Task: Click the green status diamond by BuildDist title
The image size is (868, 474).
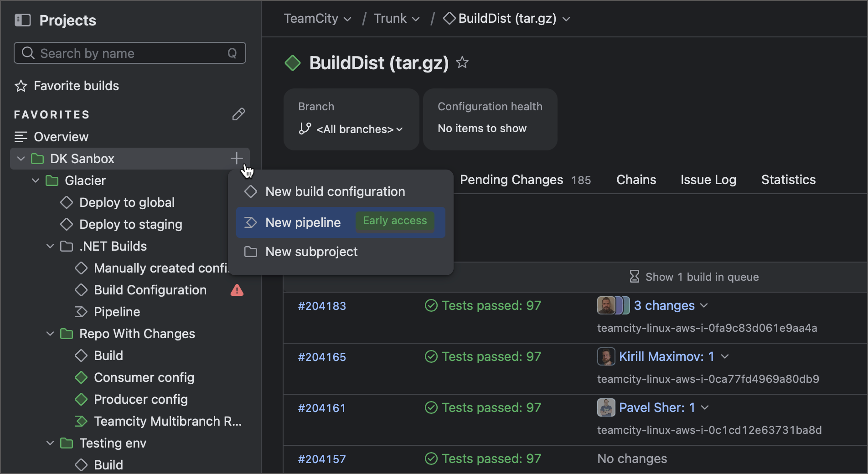Action: (293, 63)
